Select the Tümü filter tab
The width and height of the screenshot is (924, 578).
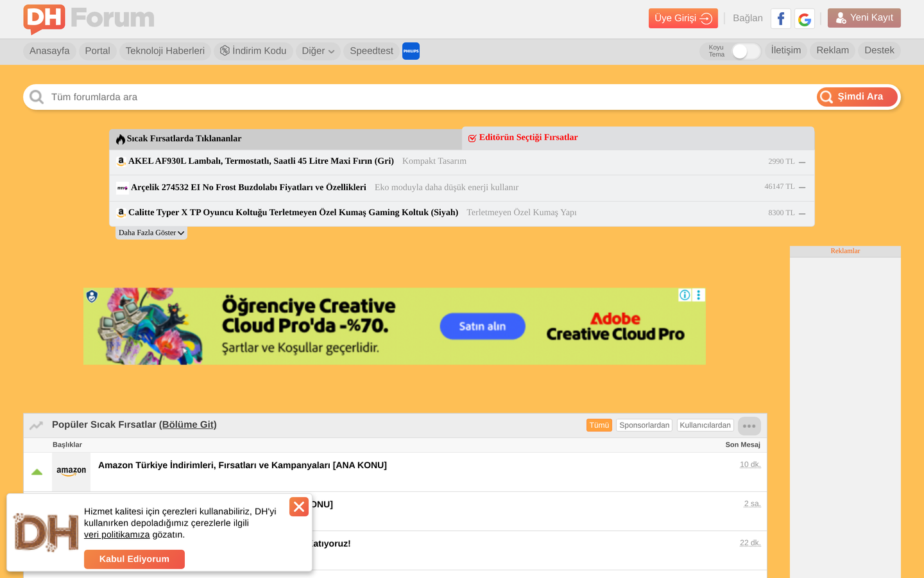point(599,425)
